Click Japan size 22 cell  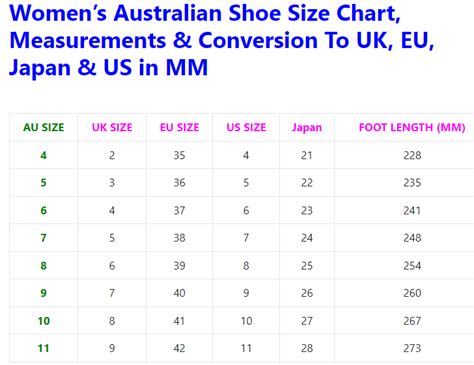tap(307, 183)
